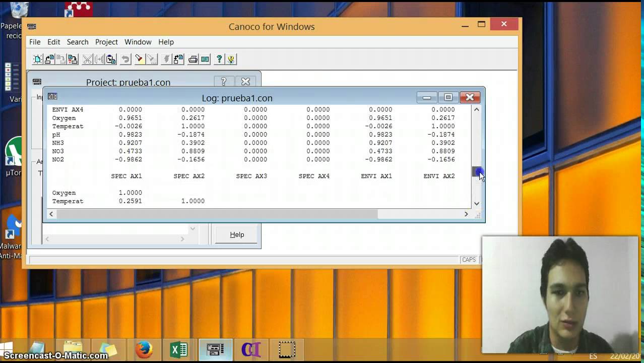This screenshot has width=644, height=363.
Task: Click the Help button in Project window
Action: click(x=237, y=234)
